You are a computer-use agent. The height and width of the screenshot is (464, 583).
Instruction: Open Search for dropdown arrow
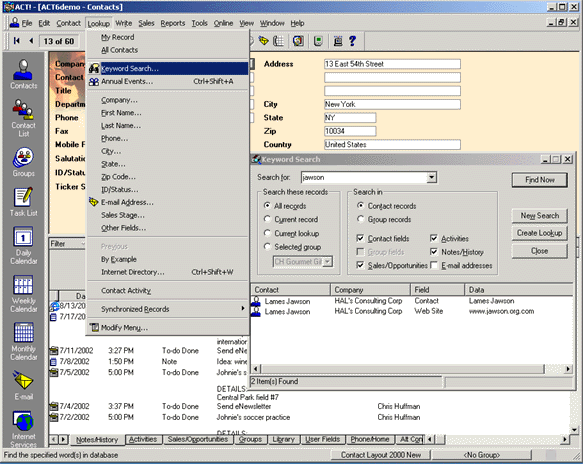[431, 177]
